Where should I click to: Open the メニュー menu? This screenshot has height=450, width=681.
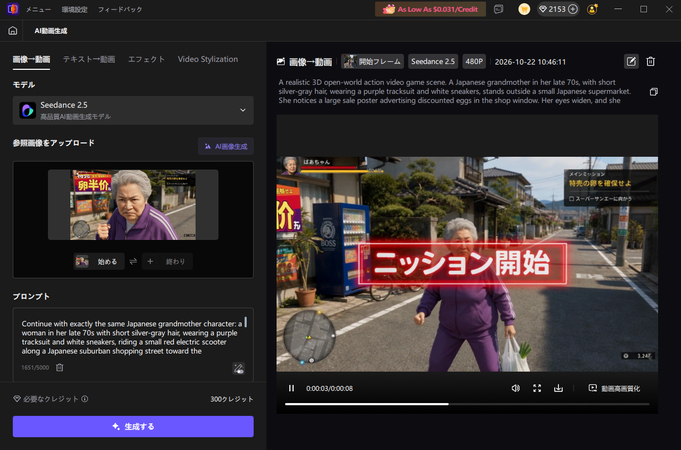(38, 9)
